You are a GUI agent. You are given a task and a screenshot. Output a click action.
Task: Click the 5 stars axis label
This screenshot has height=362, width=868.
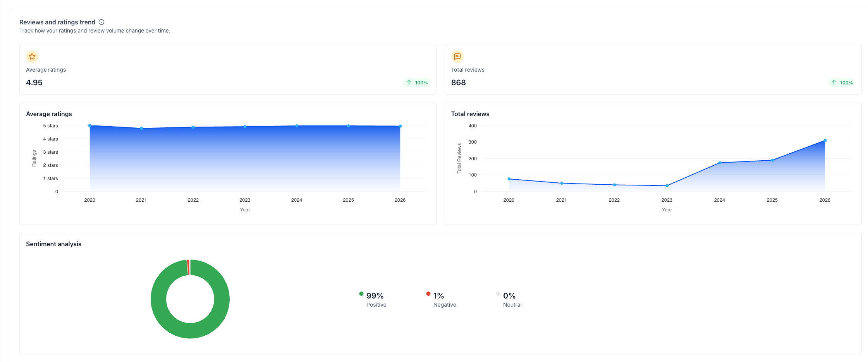(x=50, y=126)
